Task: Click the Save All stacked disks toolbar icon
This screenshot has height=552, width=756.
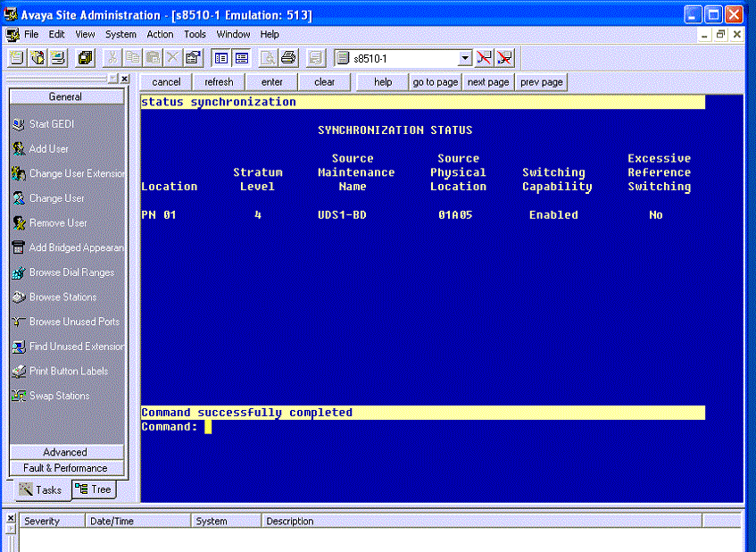Action: pyautogui.click(x=85, y=58)
